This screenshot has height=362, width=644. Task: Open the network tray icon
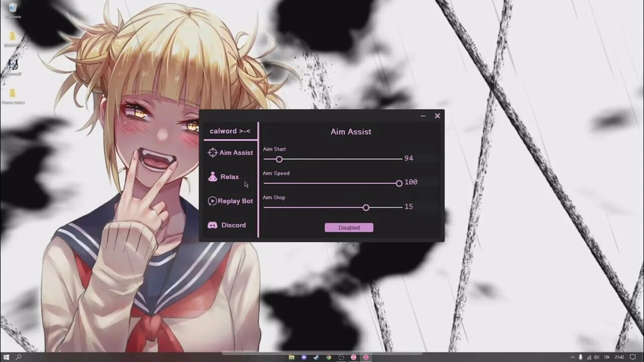coord(589,357)
